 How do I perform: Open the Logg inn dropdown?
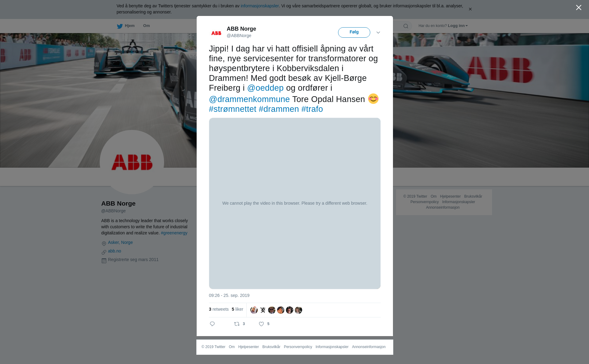tap(458, 26)
